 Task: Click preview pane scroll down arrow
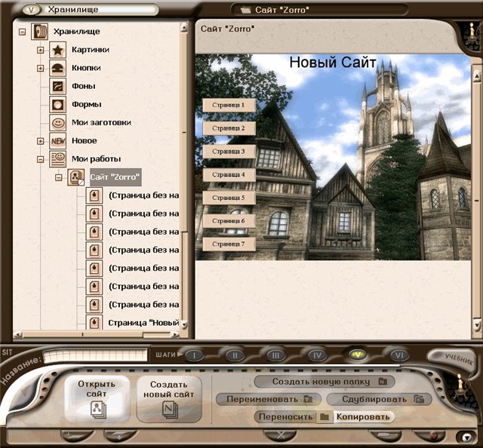(477, 324)
